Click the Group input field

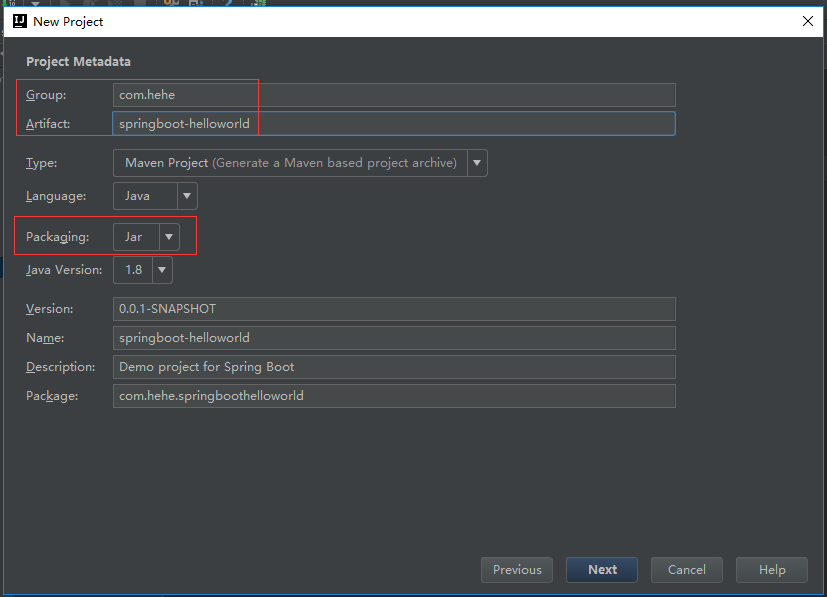[x=394, y=95]
